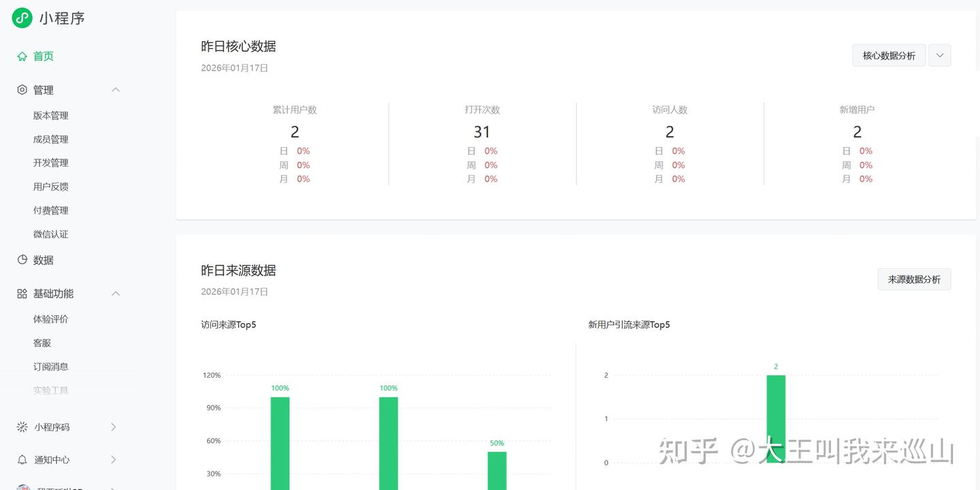Viewport: 980px width, 490px height.
Task: Open 微信认证 menu item
Action: [x=51, y=235]
